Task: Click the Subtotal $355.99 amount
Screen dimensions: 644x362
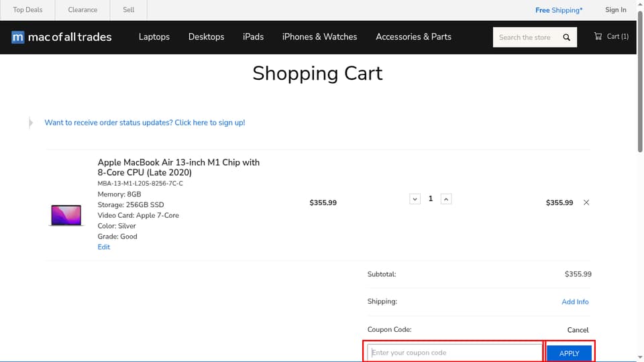Action: tap(578, 274)
